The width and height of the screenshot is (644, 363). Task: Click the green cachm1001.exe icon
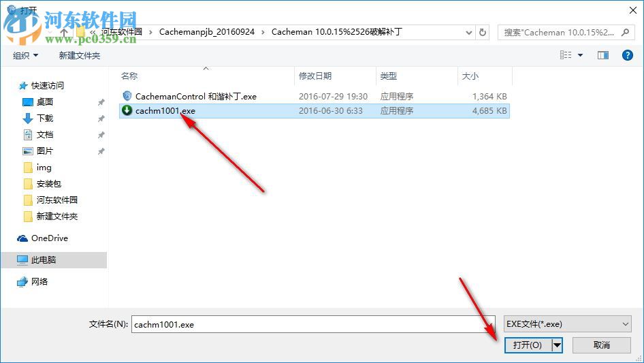127,110
